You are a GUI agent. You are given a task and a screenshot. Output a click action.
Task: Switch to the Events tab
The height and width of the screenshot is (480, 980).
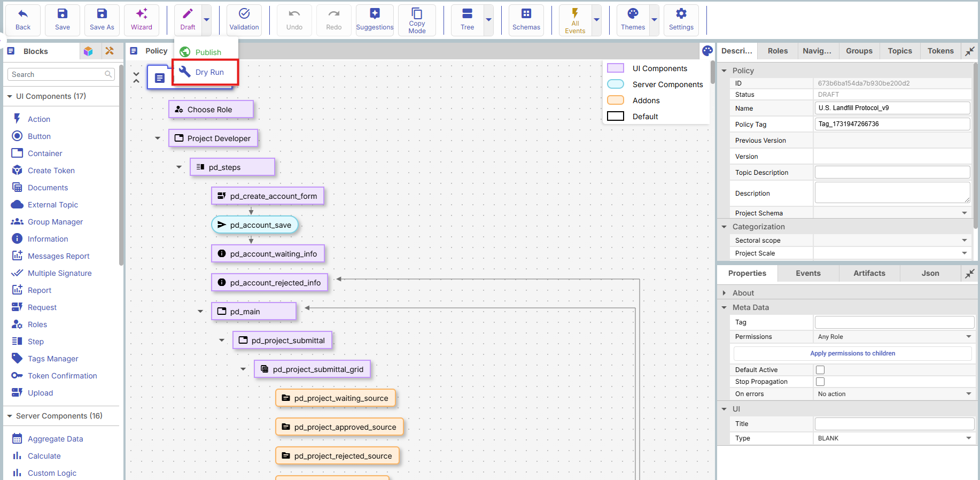click(808, 273)
